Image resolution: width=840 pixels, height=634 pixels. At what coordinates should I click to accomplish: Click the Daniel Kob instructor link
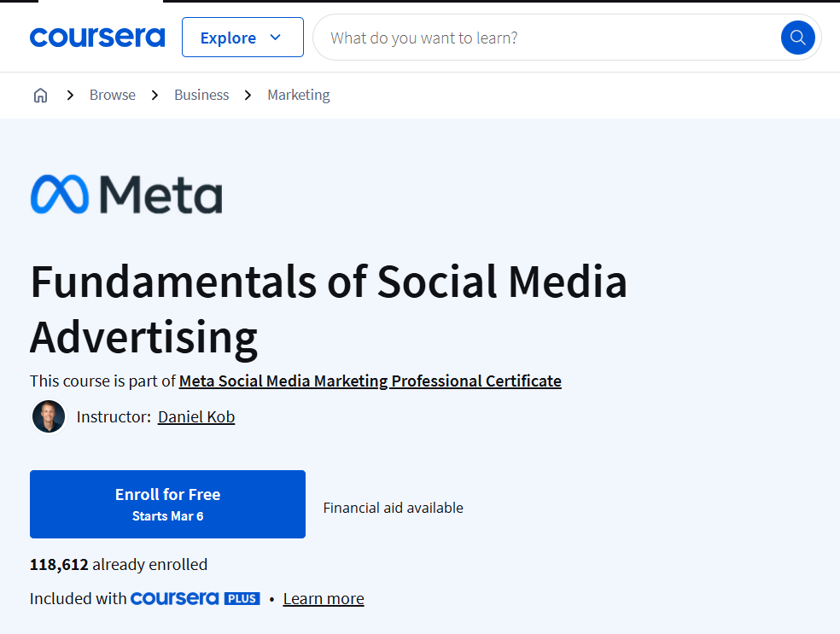(195, 416)
